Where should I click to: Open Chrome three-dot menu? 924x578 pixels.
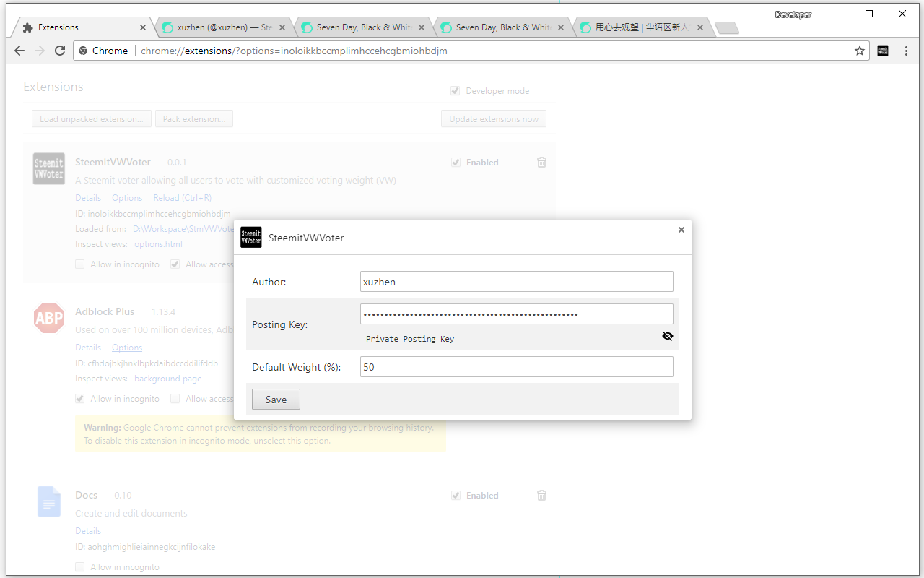907,51
